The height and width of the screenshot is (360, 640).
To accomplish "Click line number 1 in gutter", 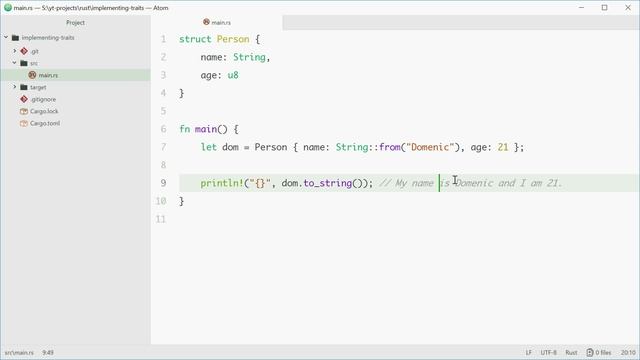I will [163, 39].
